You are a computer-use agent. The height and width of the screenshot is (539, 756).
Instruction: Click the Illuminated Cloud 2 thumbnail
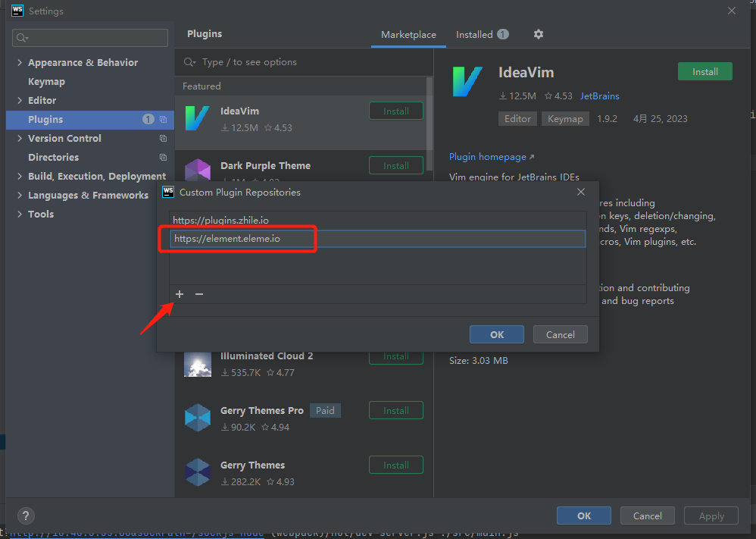tap(198, 365)
